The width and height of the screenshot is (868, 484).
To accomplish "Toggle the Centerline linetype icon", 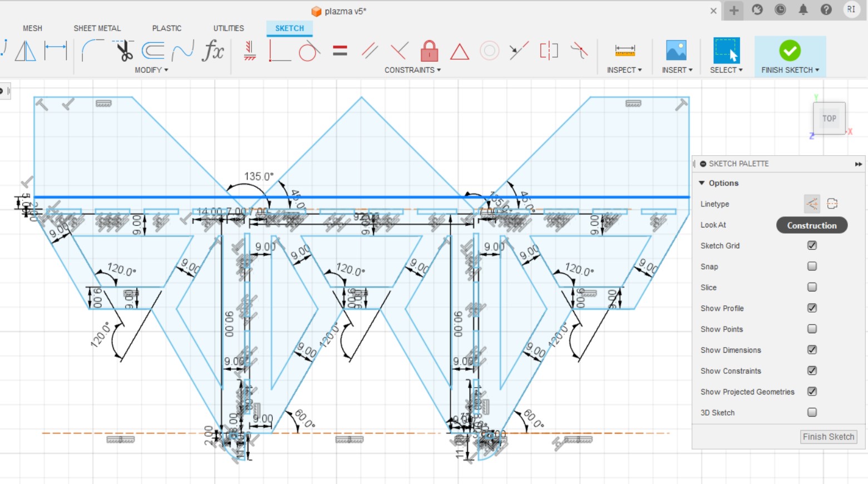I will click(x=832, y=204).
